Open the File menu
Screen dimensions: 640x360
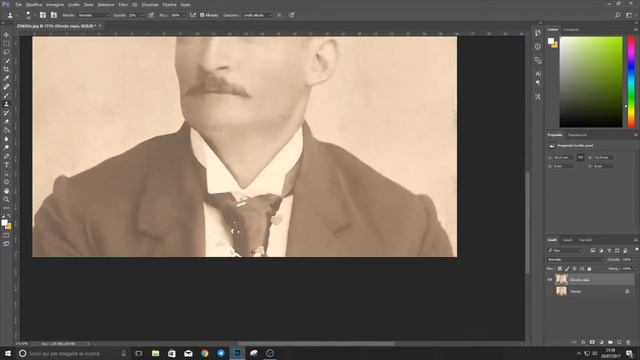point(18,4)
